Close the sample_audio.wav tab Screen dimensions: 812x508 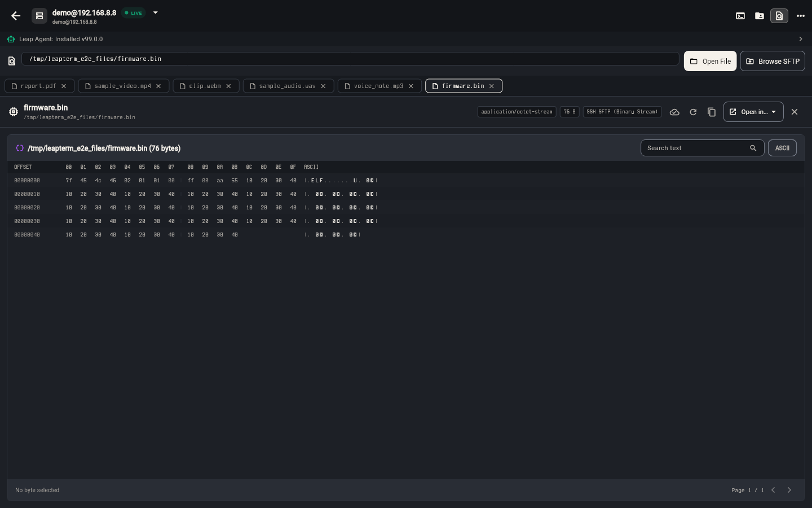pyautogui.click(x=323, y=86)
